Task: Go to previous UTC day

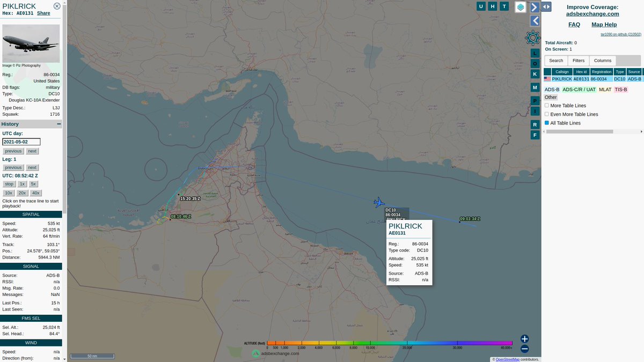Action: tap(13, 151)
